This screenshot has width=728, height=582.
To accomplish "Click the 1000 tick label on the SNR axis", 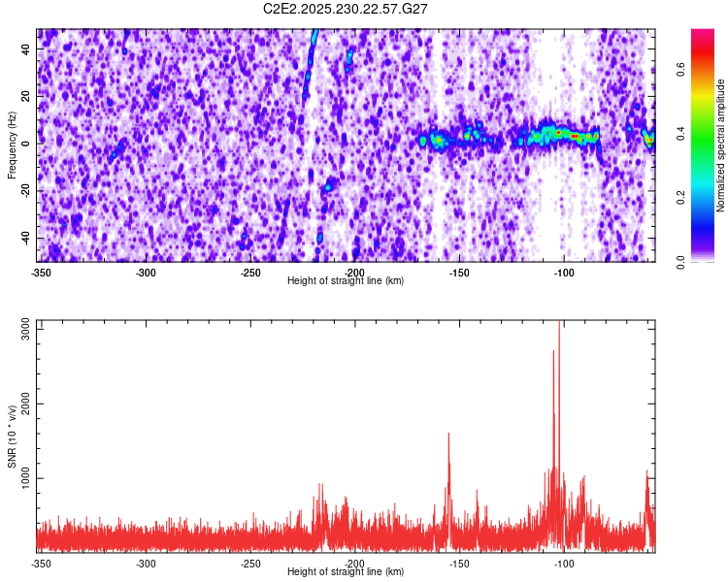I will (x=25, y=478).
